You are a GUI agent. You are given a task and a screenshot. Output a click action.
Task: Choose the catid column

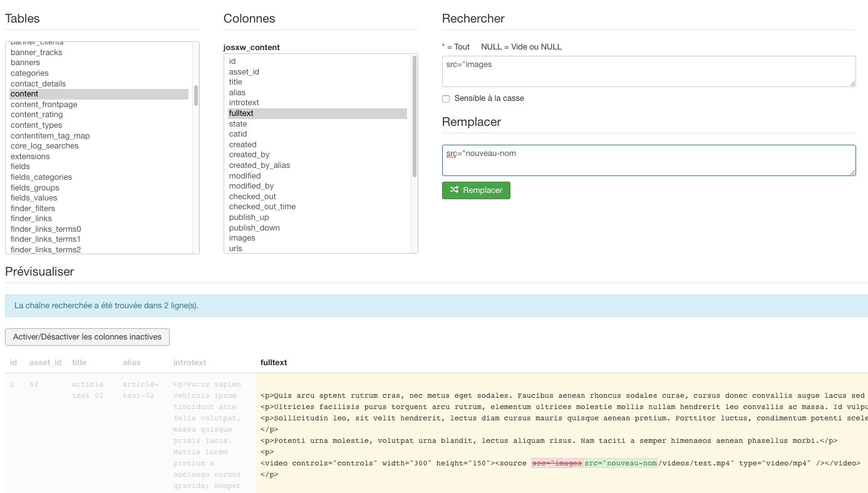tap(318, 134)
